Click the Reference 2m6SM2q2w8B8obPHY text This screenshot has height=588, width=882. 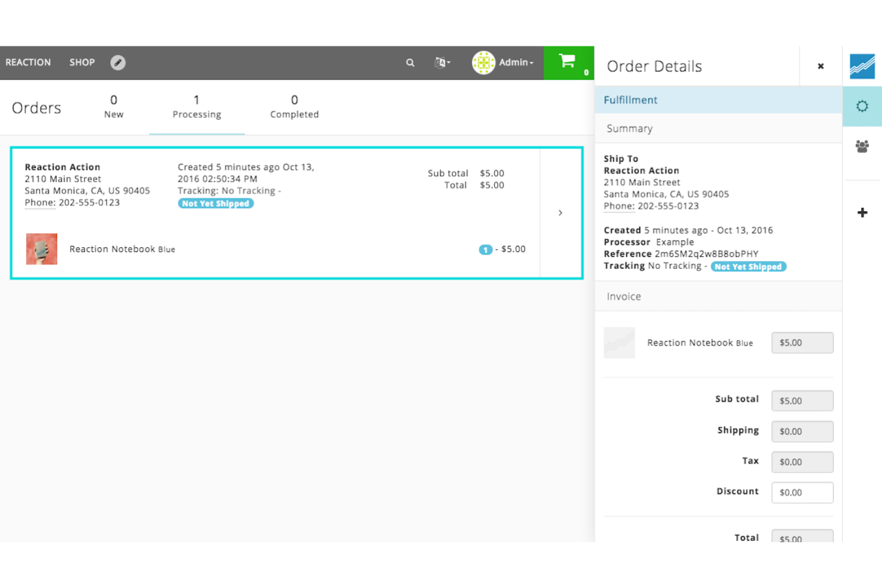[x=681, y=254]
